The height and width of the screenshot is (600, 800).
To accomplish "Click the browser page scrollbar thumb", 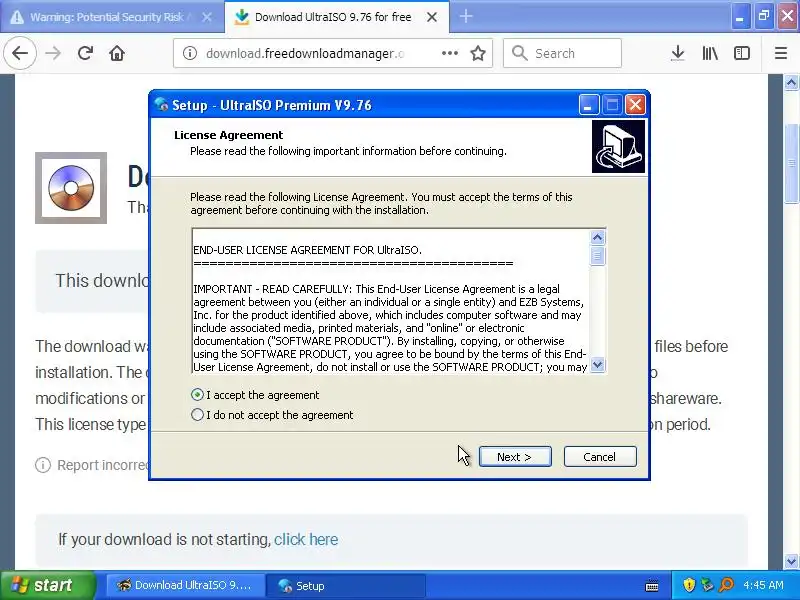I will click(791, 163).
